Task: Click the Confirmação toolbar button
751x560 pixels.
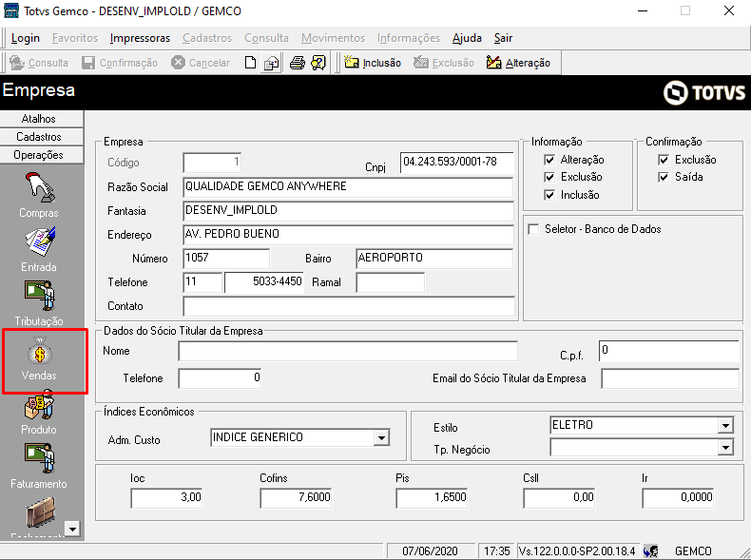Action: [x=120, y=63]
